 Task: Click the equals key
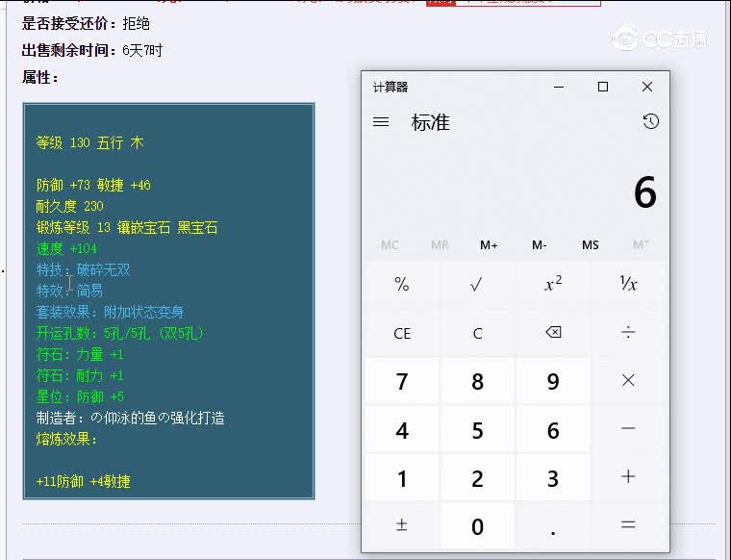coord(628,525)
